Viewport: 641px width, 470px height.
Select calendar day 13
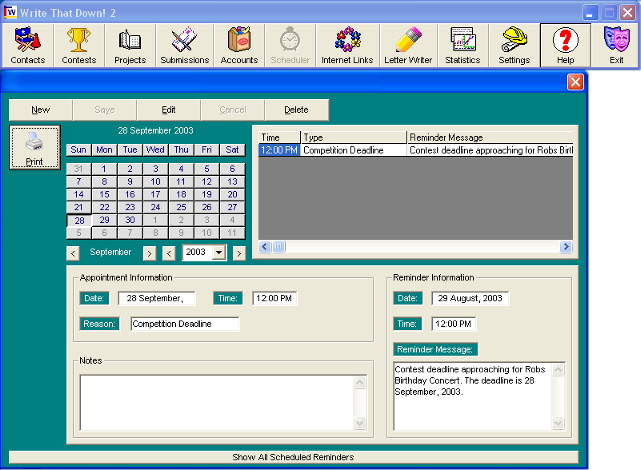232,181
